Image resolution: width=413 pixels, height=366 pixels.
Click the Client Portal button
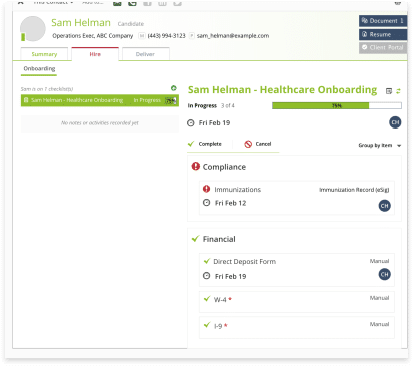click(x=383, y=47)
